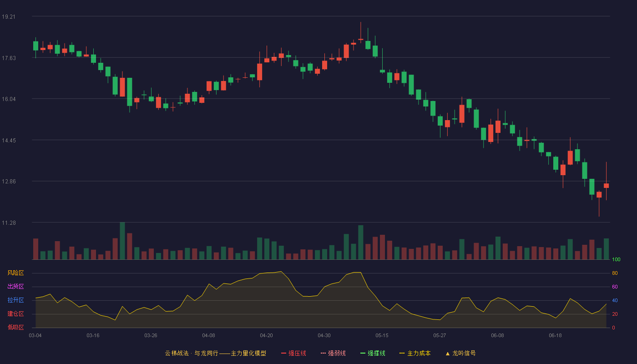
Task: Select the tallest volume bar in the chart
Action: click(122, 241)
